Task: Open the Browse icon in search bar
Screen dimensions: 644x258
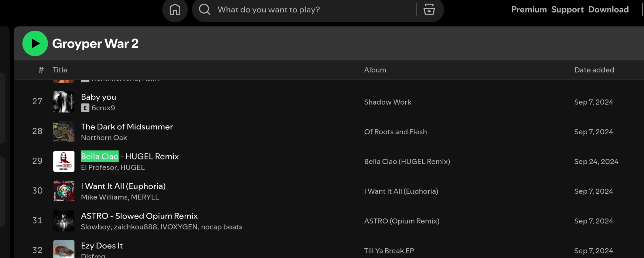Action: pyautogui.click(x=429, y=10)
